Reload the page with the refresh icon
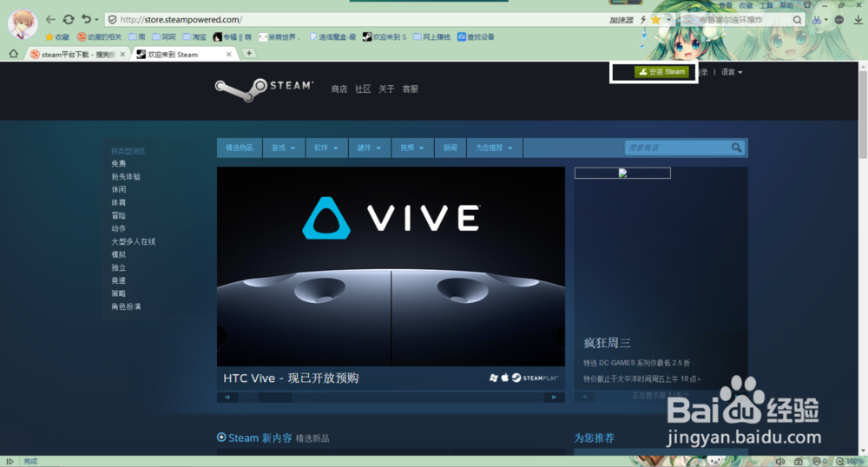Viewport: 868px width, 467px height. 68,19
